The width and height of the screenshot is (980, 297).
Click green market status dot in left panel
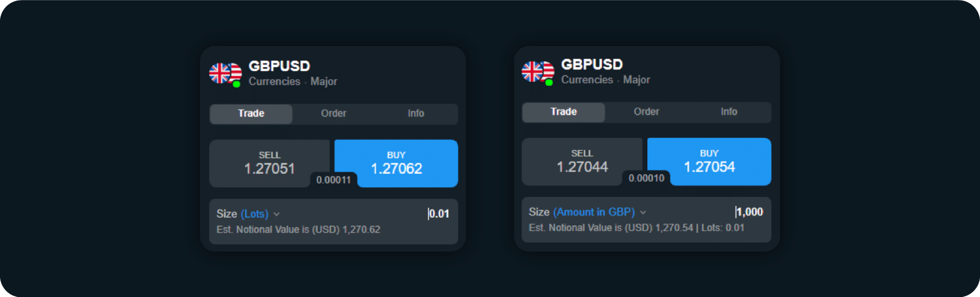point(236,84)
